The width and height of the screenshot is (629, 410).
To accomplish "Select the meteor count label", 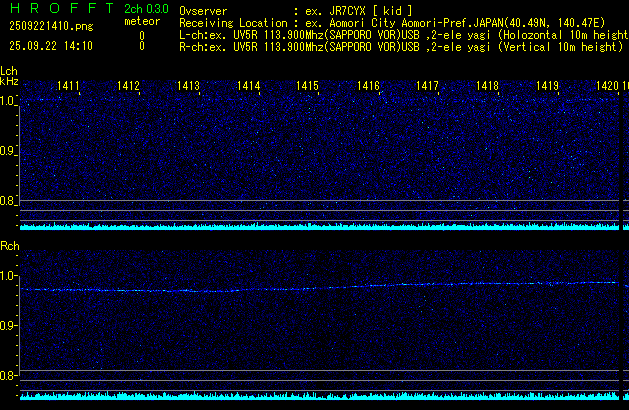I will (141, 21).
